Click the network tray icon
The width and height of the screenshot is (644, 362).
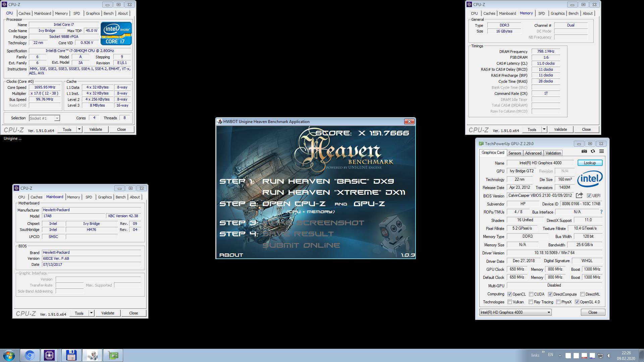[x=600, y=356]
